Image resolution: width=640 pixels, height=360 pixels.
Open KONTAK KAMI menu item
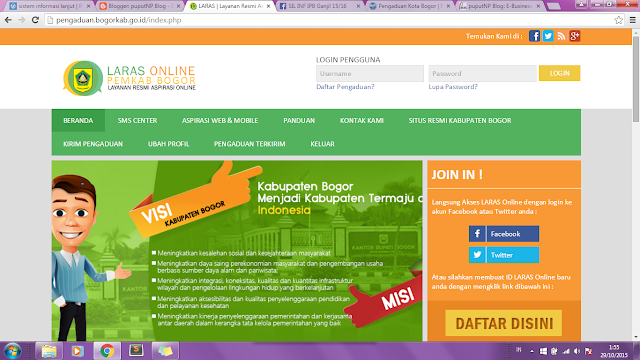pyautogui.click(x=362, y=120)
